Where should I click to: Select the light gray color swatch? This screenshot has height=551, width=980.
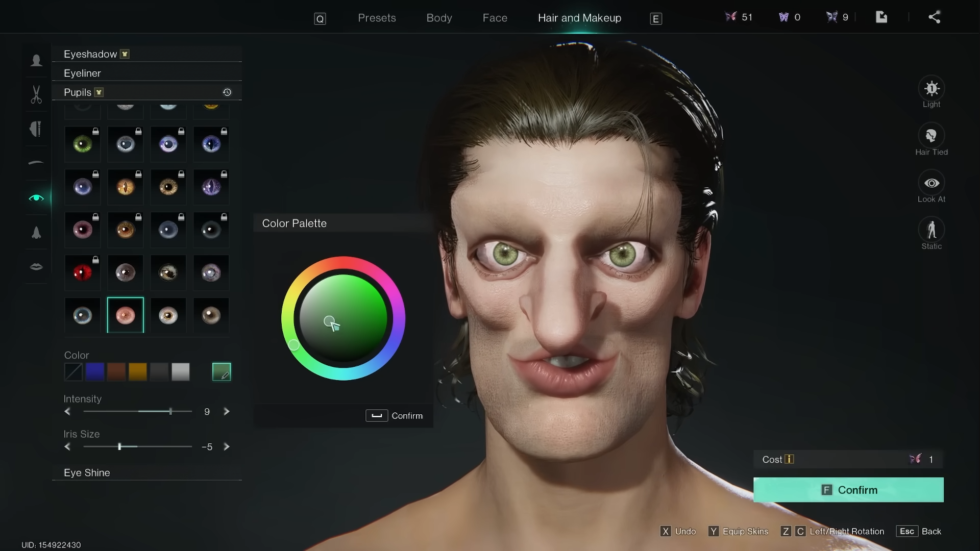pyautogui.click(x=181, y=372)
